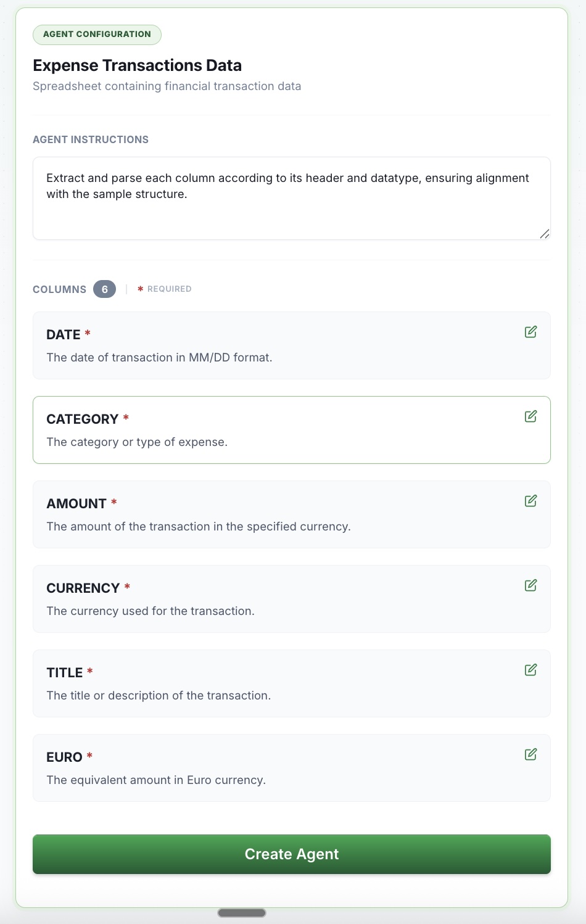This screenshot has height=924, width=586.
Task: Click the edit icon for DATE column
Action: coord(531,332)
